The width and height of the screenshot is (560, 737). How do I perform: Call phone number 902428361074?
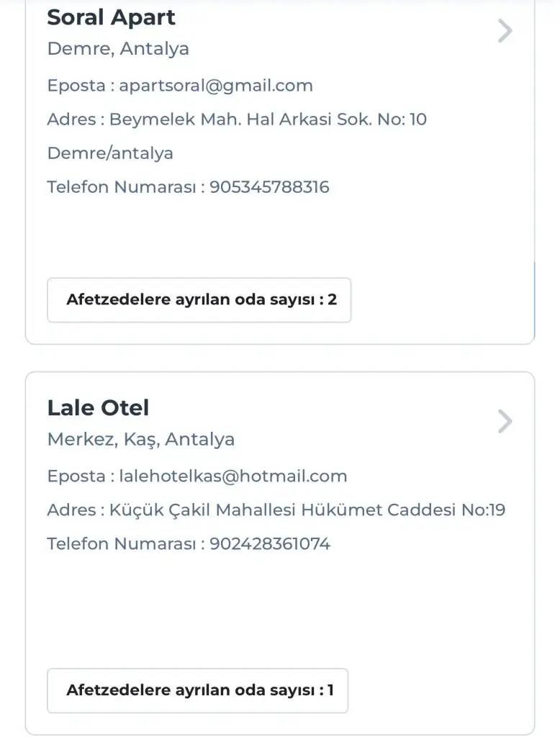(x=270, y=543)
